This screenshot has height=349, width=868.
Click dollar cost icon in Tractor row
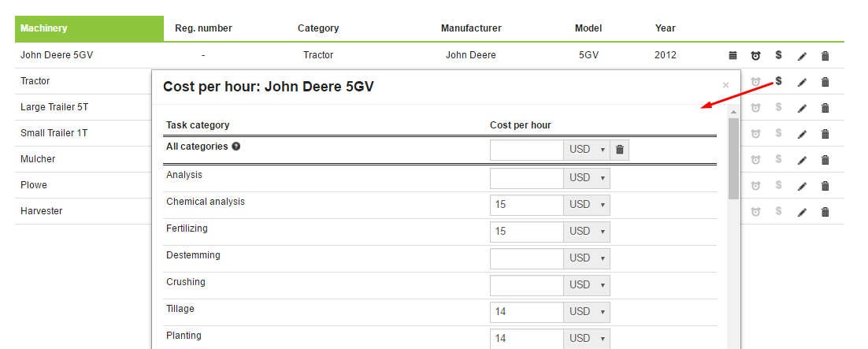click(x=778, y=81)
